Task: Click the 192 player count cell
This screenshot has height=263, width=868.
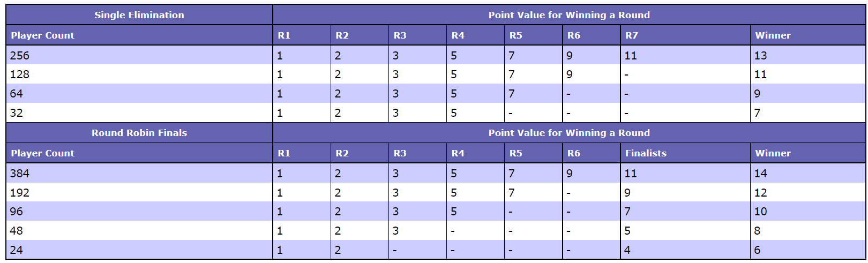Action: pyautogui.click(x=20, y=193)
